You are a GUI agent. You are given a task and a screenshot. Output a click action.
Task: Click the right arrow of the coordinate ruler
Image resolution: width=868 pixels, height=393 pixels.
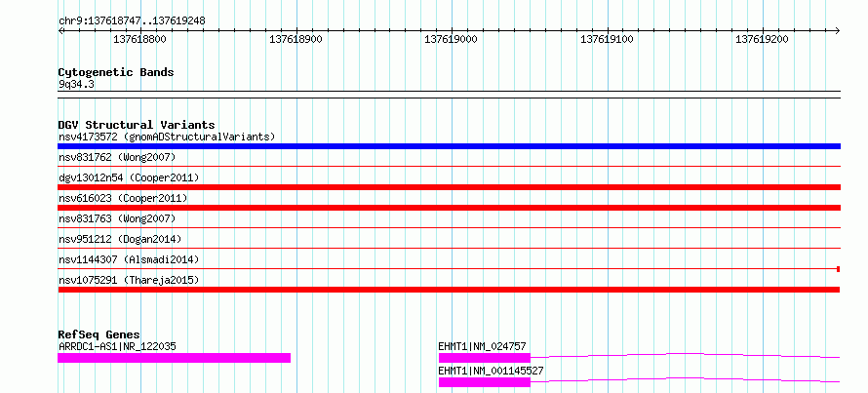(838, 30)
